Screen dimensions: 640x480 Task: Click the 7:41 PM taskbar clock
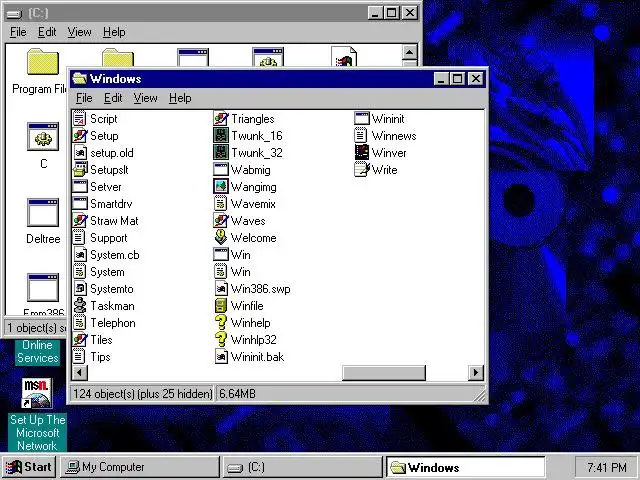607,467
